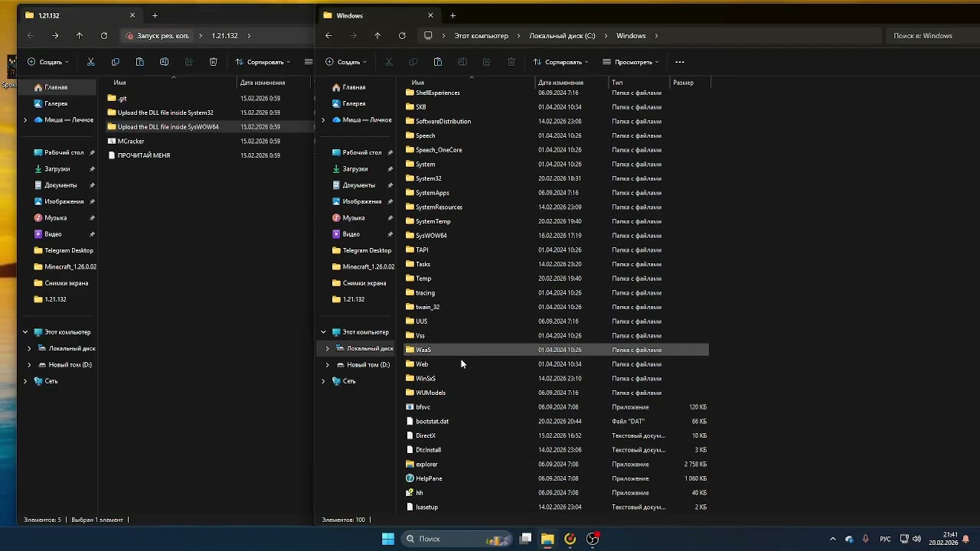The height and width of the screenshot is (551, 980).
Task: Open Сортировать dropdown in Windows window
Action: 561,62
